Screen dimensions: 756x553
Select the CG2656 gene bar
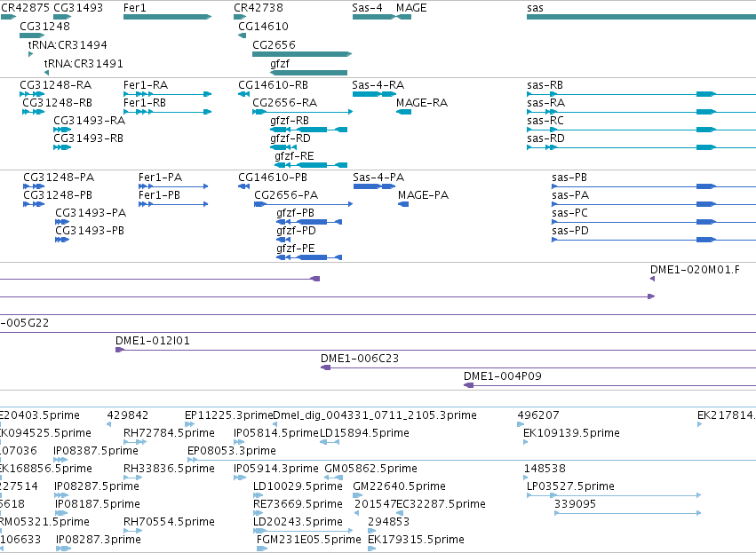point(302,54)
